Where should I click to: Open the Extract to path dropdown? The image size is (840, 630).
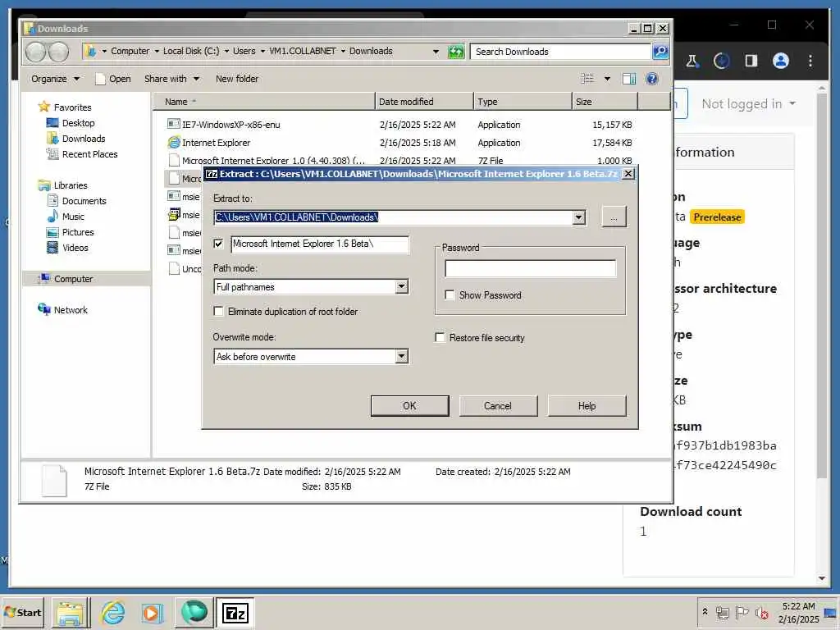pos(578,217)
